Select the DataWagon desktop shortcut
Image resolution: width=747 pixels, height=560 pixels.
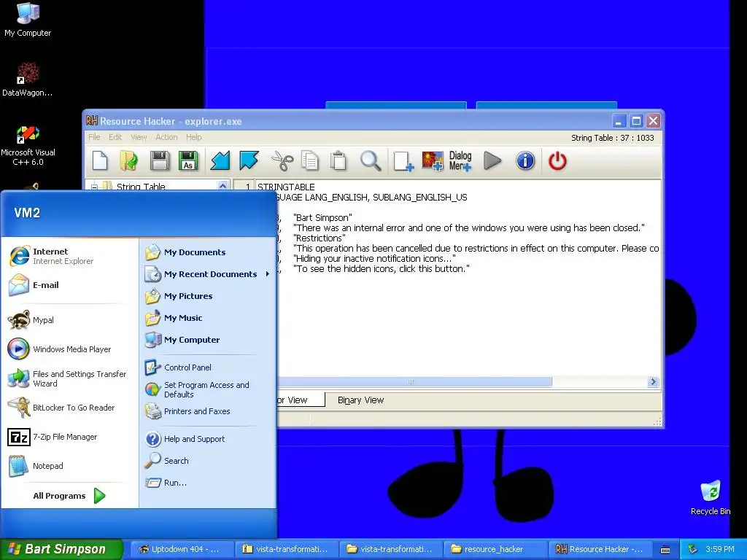tap(28, 79)
